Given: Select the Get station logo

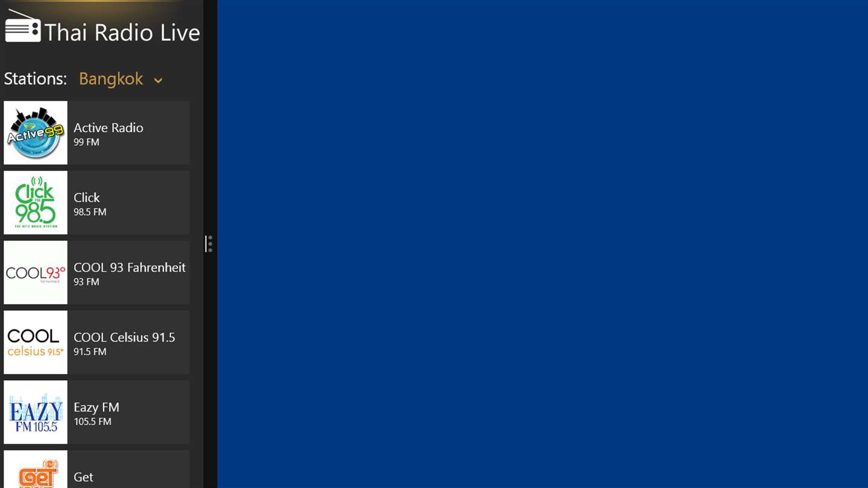Looking at the screenshot, I should (36, 469).
